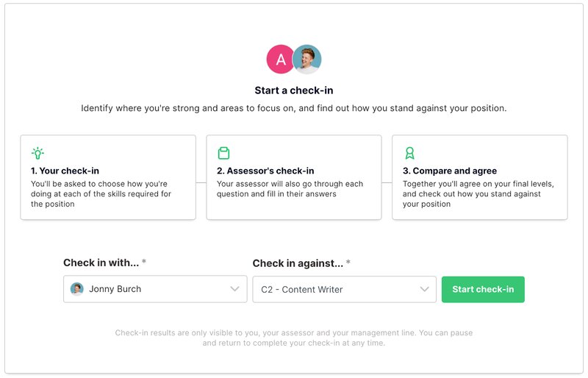Click the lightbulb icon in Your check-in card
Viewport: 588px width, 378px height.
[37, 153]
